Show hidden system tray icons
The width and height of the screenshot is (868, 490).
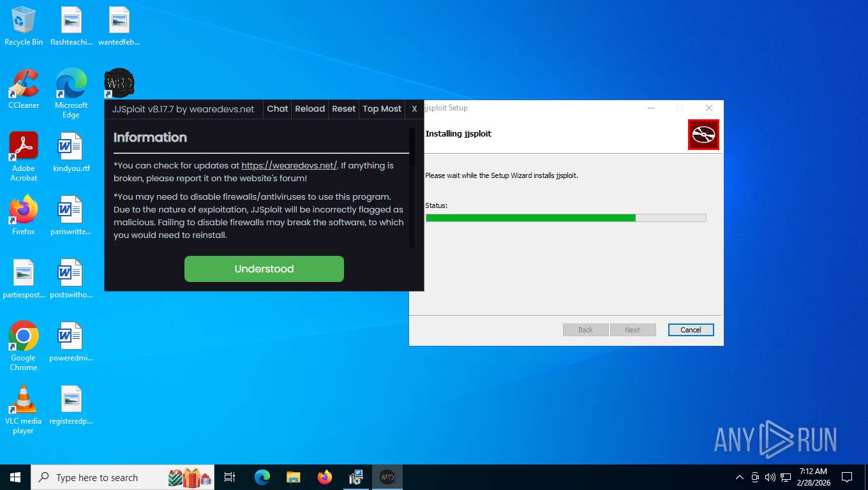(x=740, y=477)
